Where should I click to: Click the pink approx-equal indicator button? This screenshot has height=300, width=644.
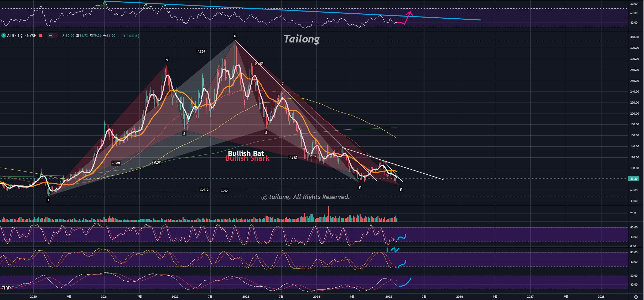[55, 35]
